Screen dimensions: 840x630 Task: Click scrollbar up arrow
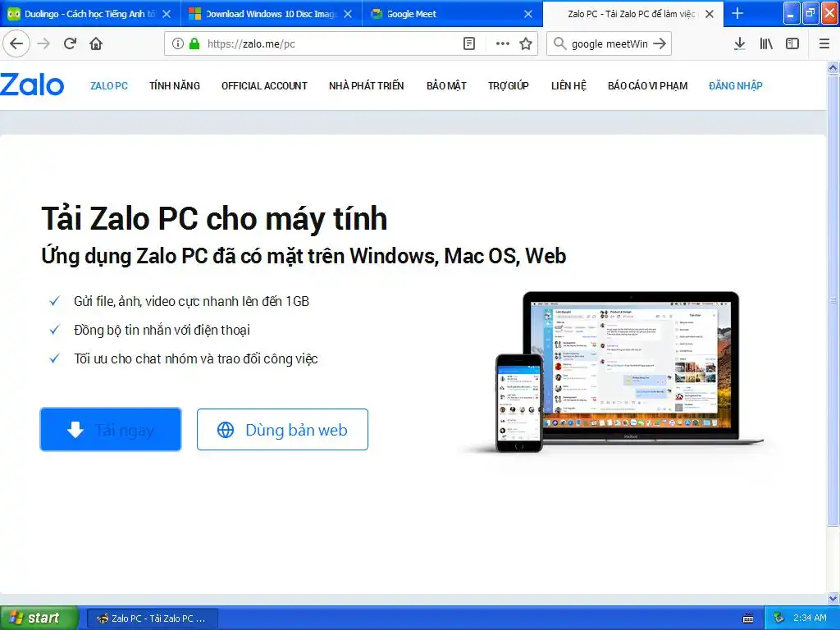click(x=833, y=67)
